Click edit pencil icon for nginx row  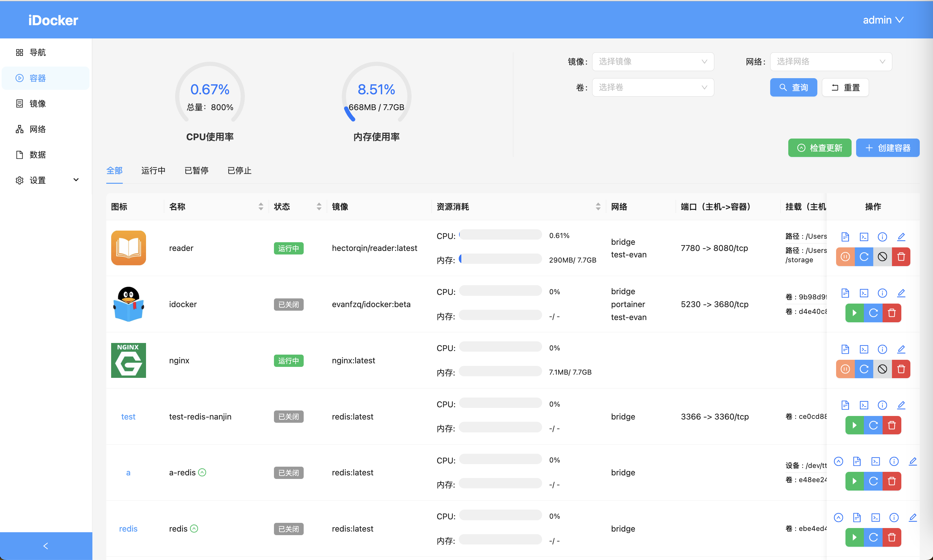click(901, 349)
